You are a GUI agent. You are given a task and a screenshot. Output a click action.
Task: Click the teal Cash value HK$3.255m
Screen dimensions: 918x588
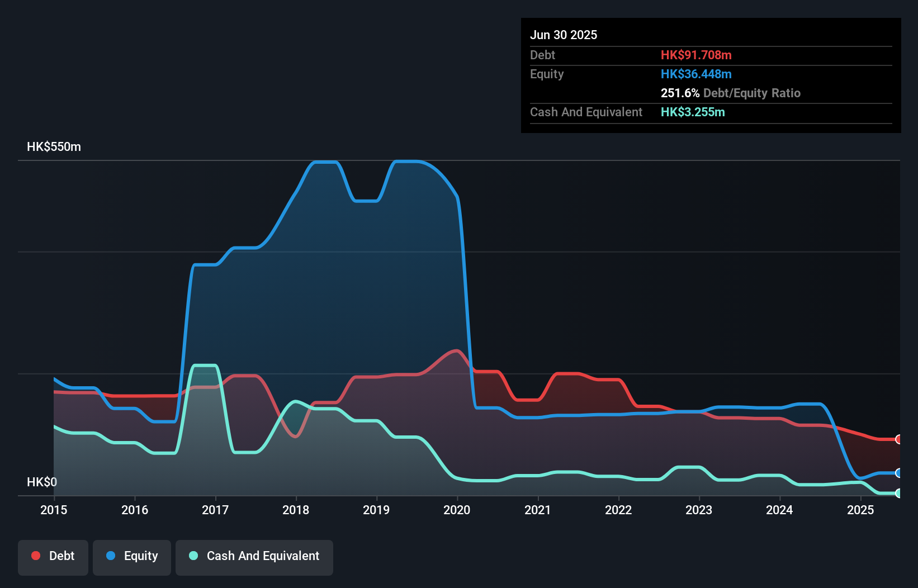(x=693, y=112)
